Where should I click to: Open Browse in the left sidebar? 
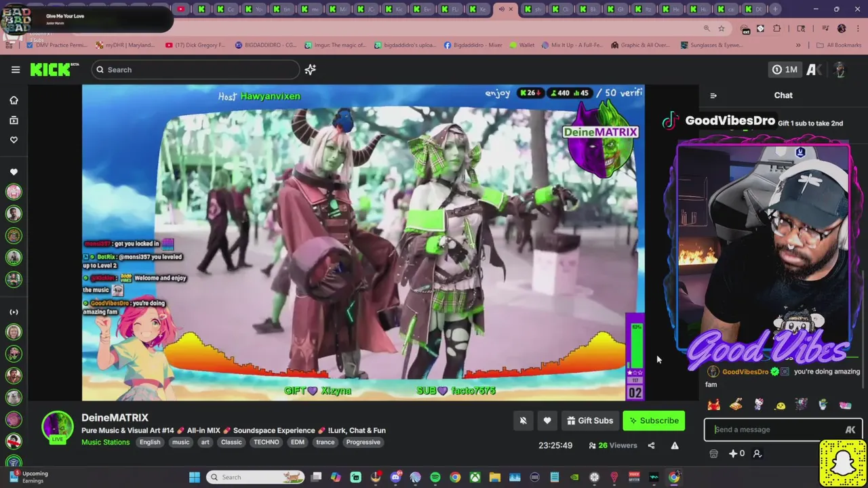(14, 120)
